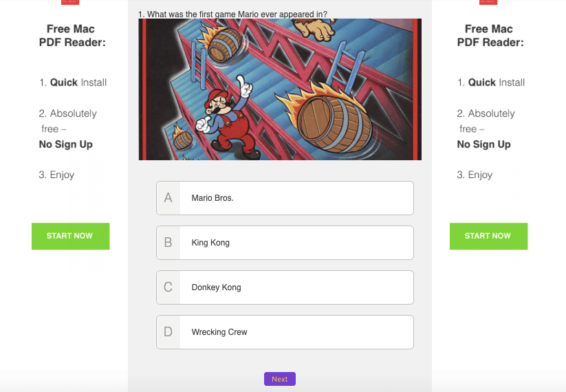Click the letter D badge
This screenshot has width=566, height=392.
[x=168, y=332]
